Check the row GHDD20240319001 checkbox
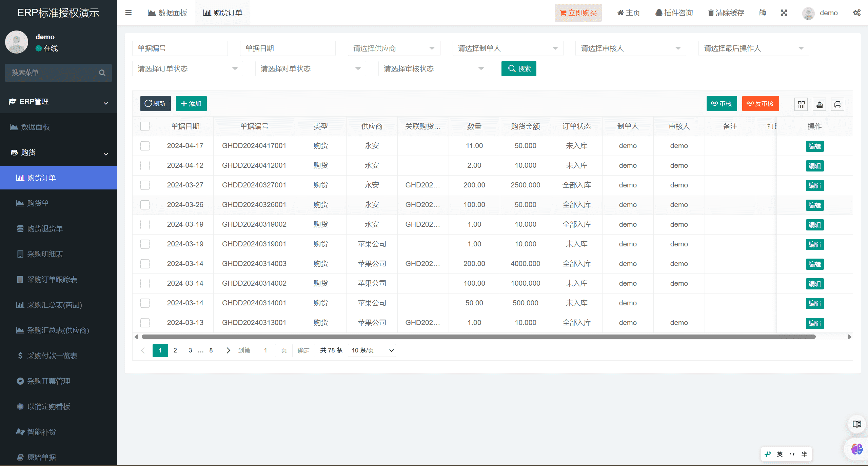This screenshot has height=466, width=868. pos(145,244)
